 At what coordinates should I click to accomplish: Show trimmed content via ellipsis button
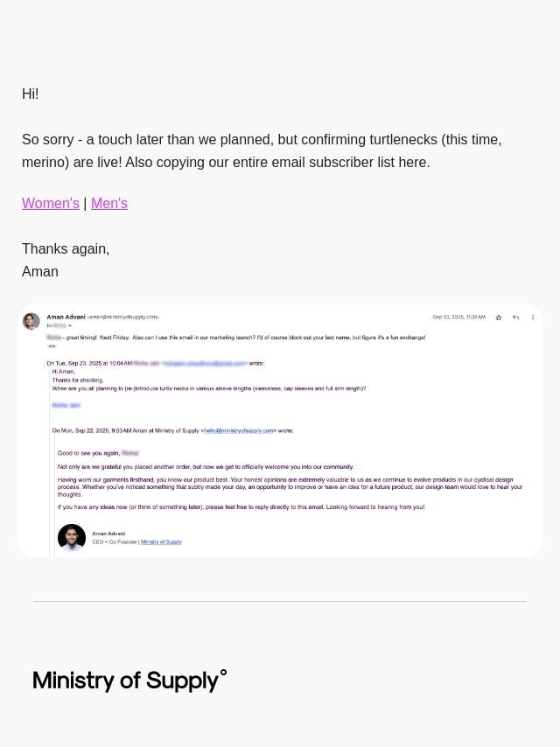(52, 346)
